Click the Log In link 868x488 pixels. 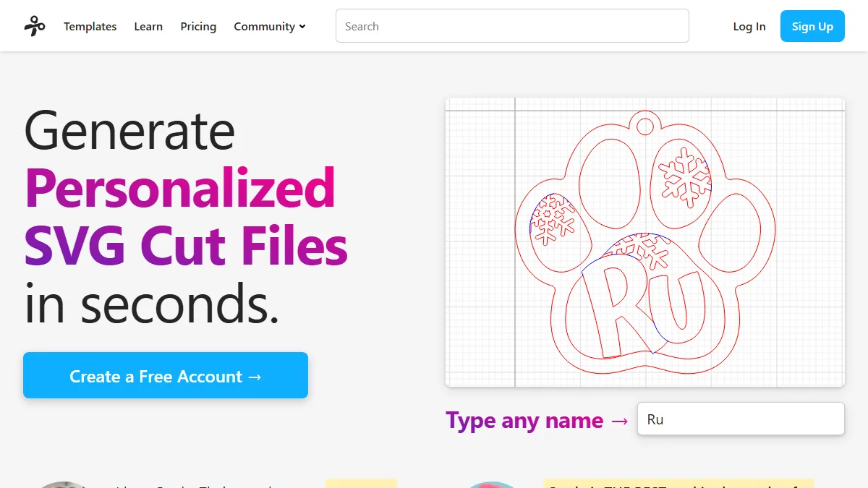(749, 26)
